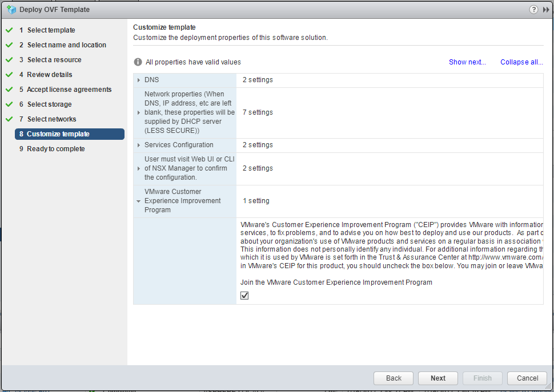Click the double-arrow expand icon in title bar
Screen dimensions: 554x392
(x=546, y=10)
